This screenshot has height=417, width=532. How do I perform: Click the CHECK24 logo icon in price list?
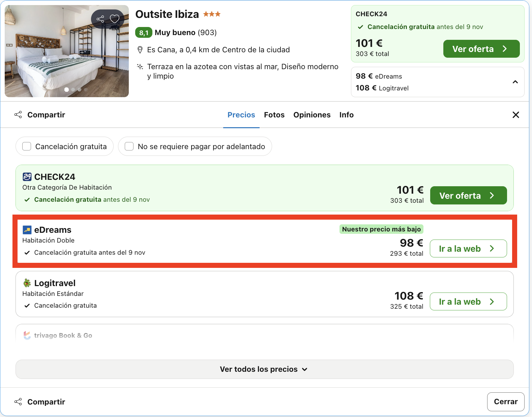click(x=27, y=177)
